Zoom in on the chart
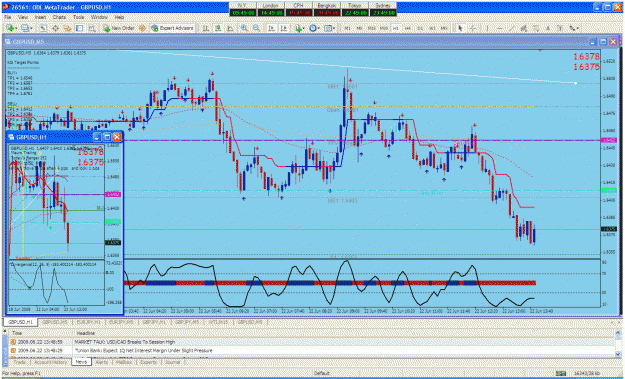Image resolution: width=625 pixels, height=379 pixels. [x=244, y=28]
